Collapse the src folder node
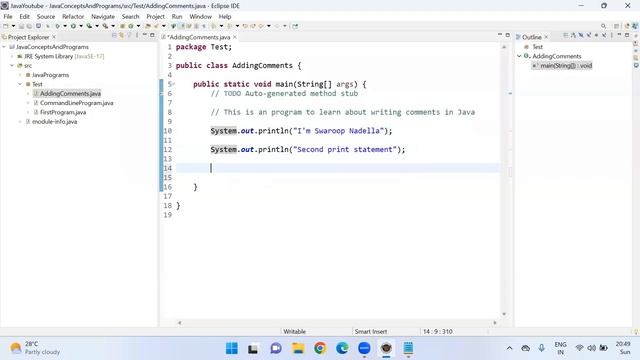 12,65
